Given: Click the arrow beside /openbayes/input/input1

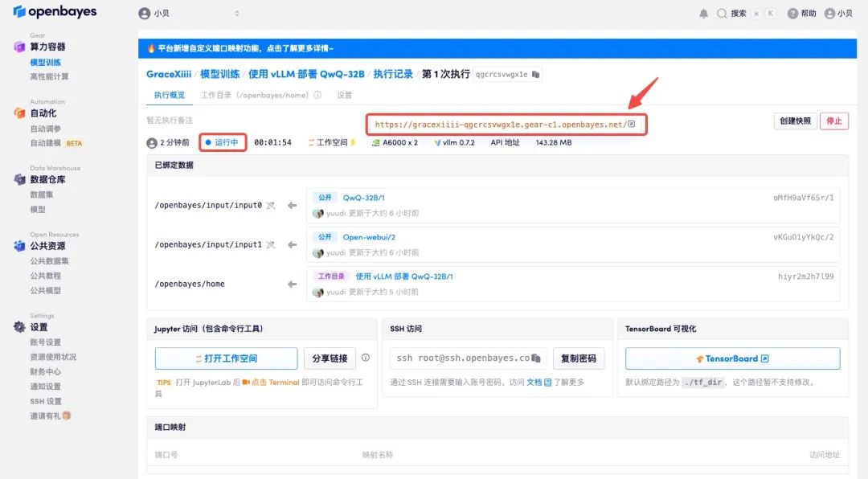Looking at the screenshot, I should tap(293, 245).
